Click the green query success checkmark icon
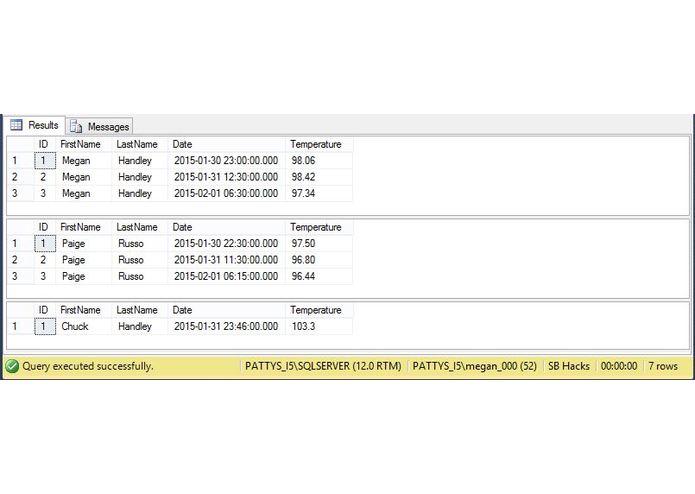Screen dimensions: 695x494 (x=12, y=366)
